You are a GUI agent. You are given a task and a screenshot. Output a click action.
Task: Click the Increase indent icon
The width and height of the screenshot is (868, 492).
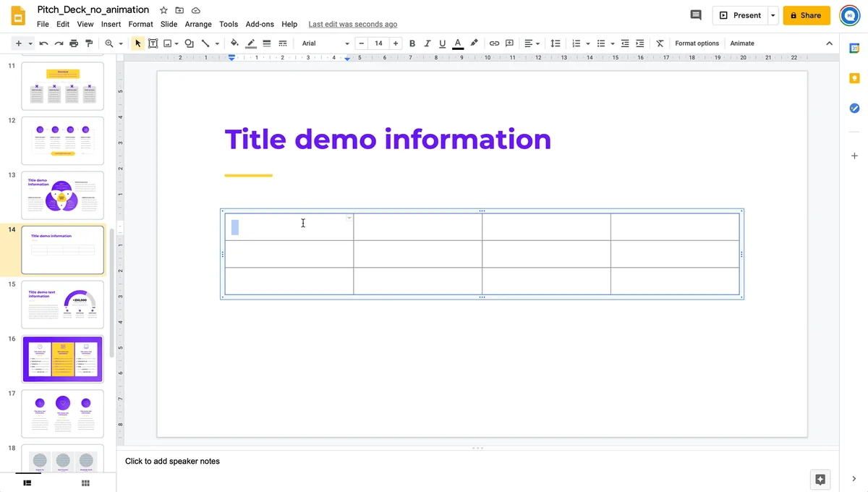(x=640, y=43)
